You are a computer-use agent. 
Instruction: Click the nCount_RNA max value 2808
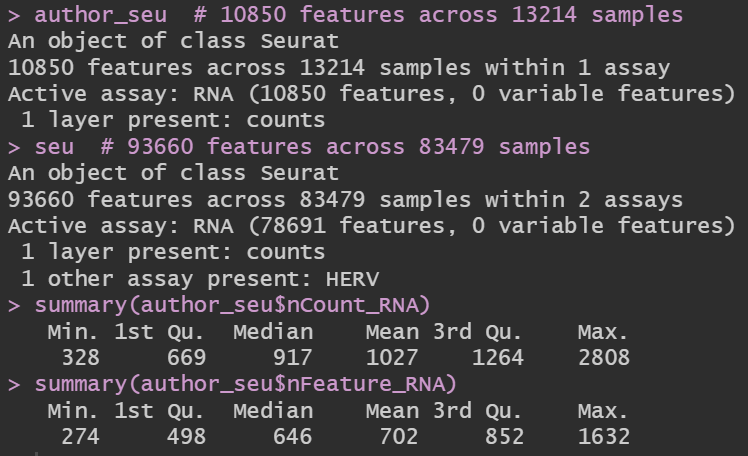[x=603, y=357]
